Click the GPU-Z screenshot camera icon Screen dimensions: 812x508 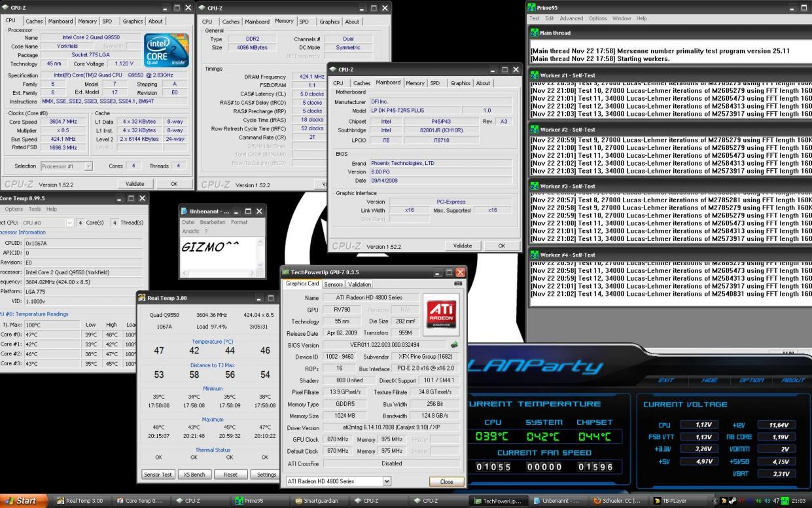458,283
